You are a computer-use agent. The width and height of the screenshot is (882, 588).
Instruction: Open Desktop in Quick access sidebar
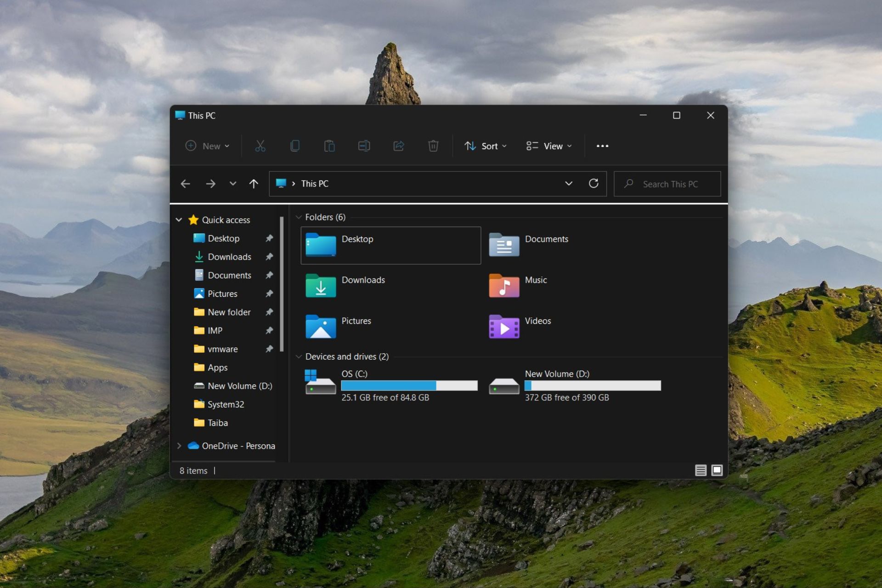tap(224, 238)
